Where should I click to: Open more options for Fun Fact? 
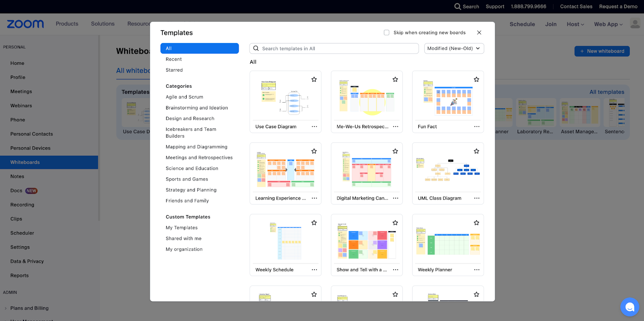pyautogui.click(x=477, y=126)
